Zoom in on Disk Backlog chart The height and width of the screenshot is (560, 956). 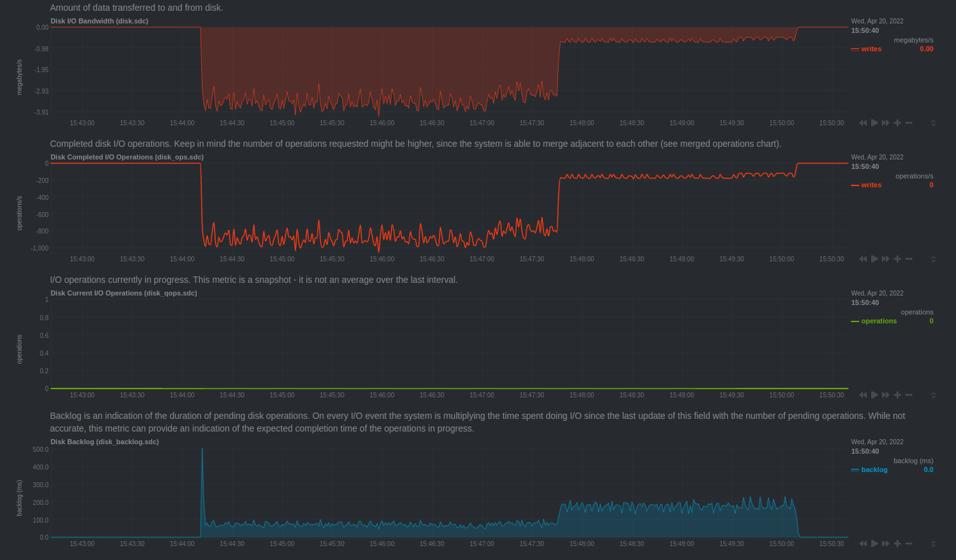[897, 544]
